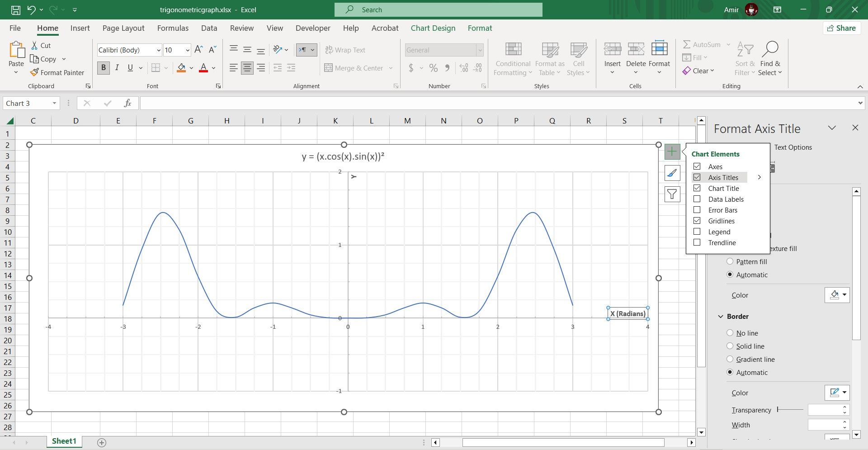
Task: Open the Page Layout tab
Action: click(x=123, y=28)
